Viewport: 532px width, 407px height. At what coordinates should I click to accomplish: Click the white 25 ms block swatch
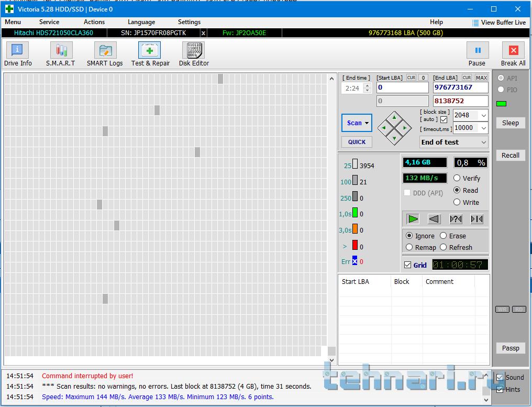[355, 163]
